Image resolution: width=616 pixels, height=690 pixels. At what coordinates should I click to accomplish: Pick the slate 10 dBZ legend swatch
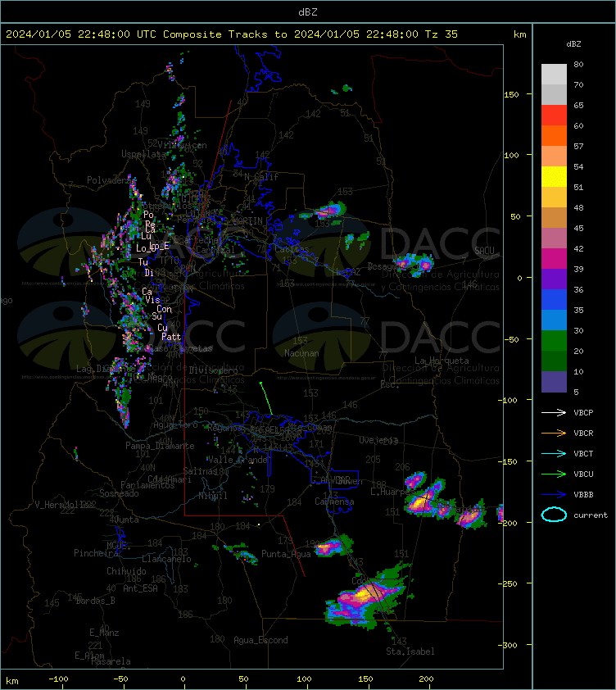coord(554,382)
